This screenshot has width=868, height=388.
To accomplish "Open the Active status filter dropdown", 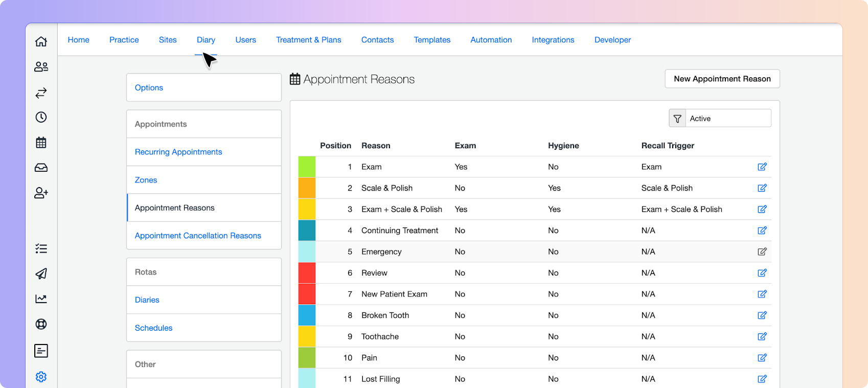I will point(728,119).
